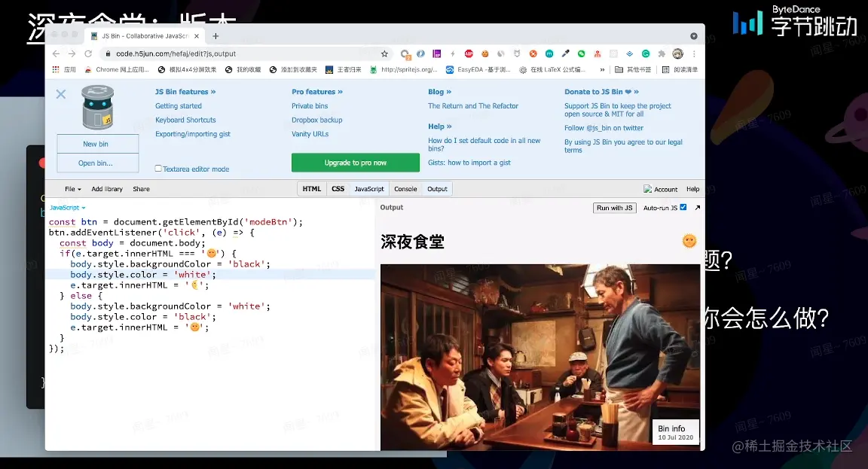Viewport: 868px width, 469px height.
Task: Toggle the Output panel tab
Action: click(x=437, y=189)
